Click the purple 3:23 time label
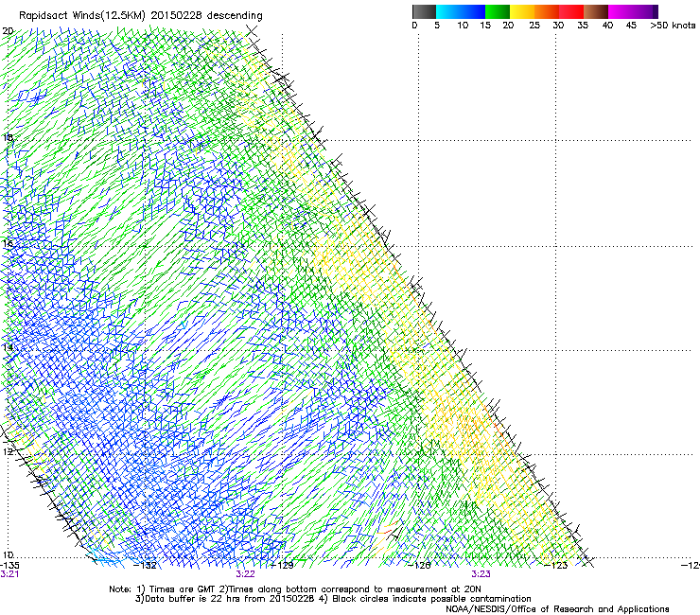 [481, 574]
